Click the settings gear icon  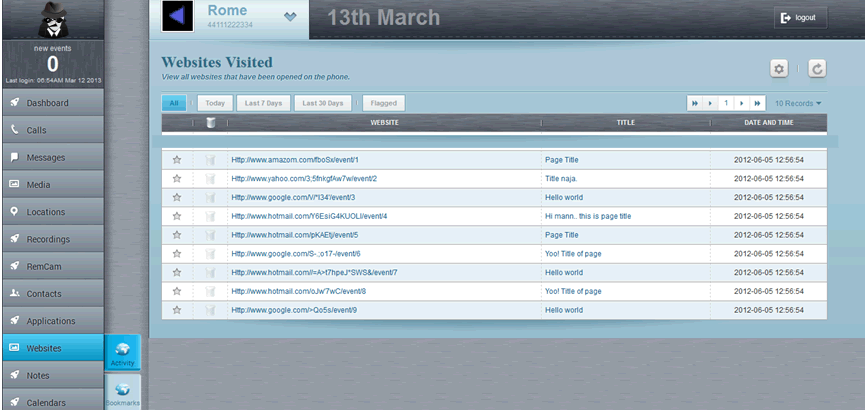(780, 68)
